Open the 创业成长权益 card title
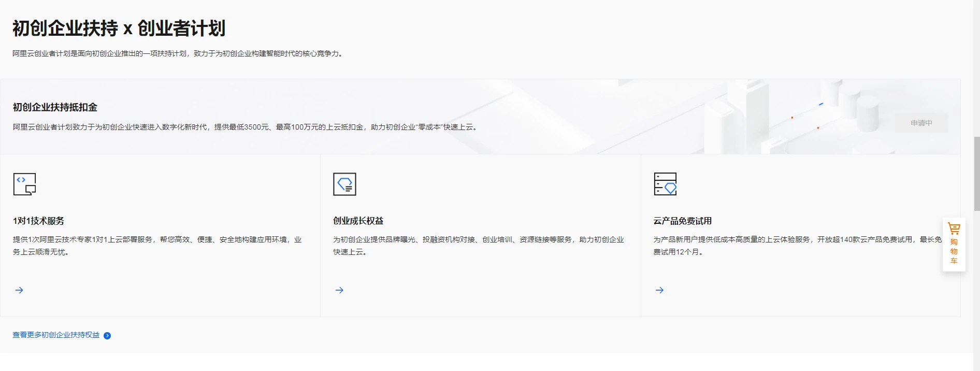The height and width of the screenshot is (371, 980). pyautogui.click(x=358, y=221)
